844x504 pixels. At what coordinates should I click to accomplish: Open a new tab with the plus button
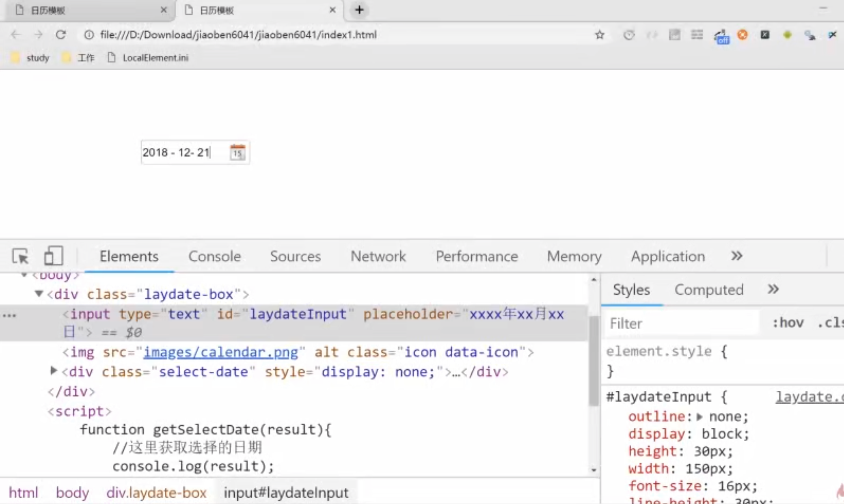359,10
